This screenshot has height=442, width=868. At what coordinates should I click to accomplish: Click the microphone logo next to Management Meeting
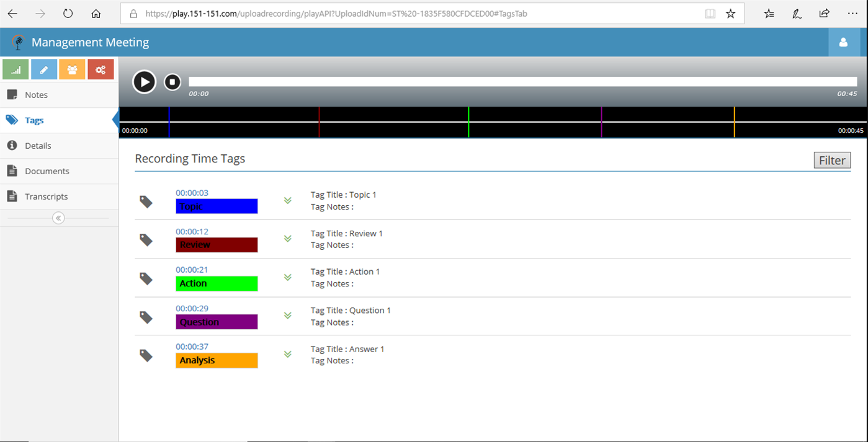tap(18, 42)
